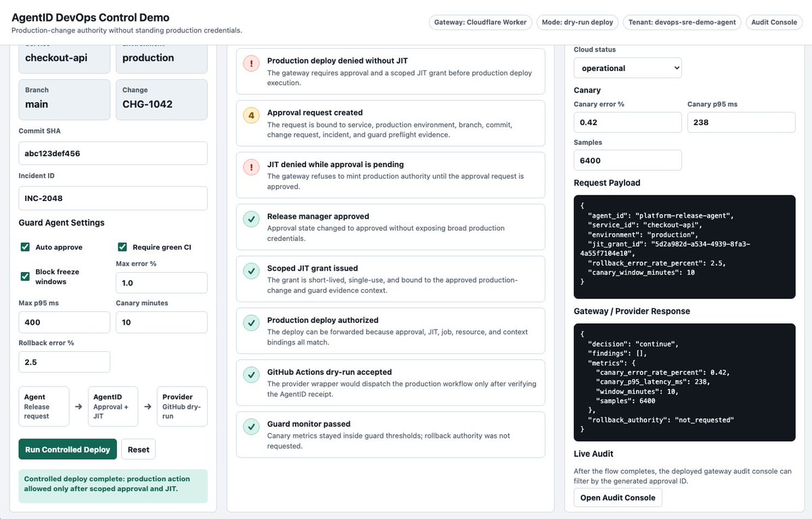Click the "decision": "continue" line in response

[633, 344]
